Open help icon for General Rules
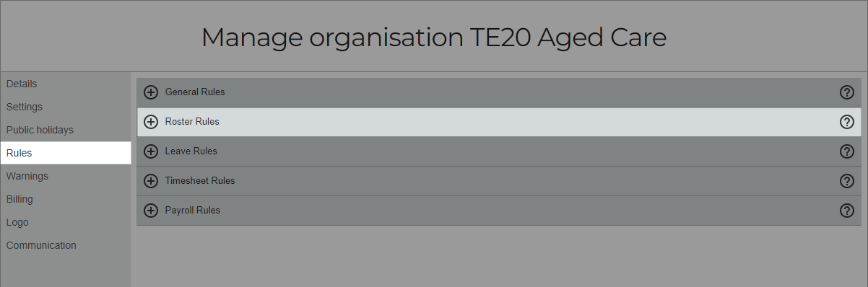Screen dimensions: 868x287 click(847, 92)
